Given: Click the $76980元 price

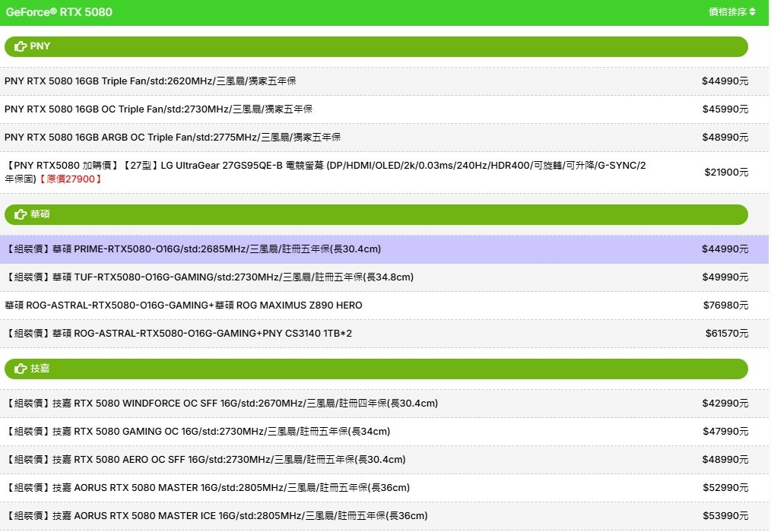Looking at the screenshot, I should [x=726, y=306].
